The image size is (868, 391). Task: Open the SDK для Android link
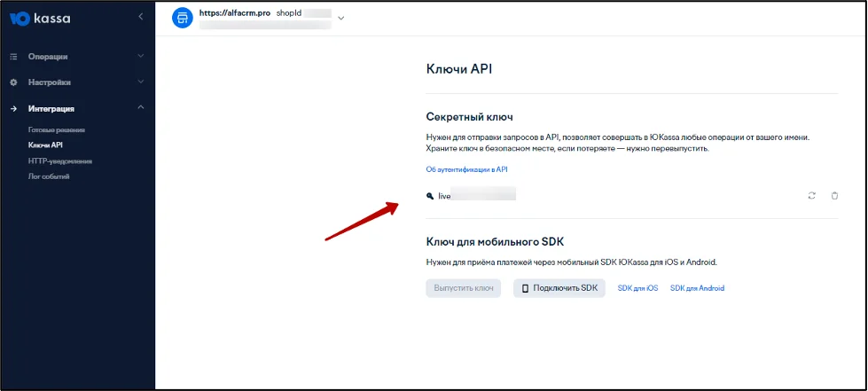[x=697, y=288]
